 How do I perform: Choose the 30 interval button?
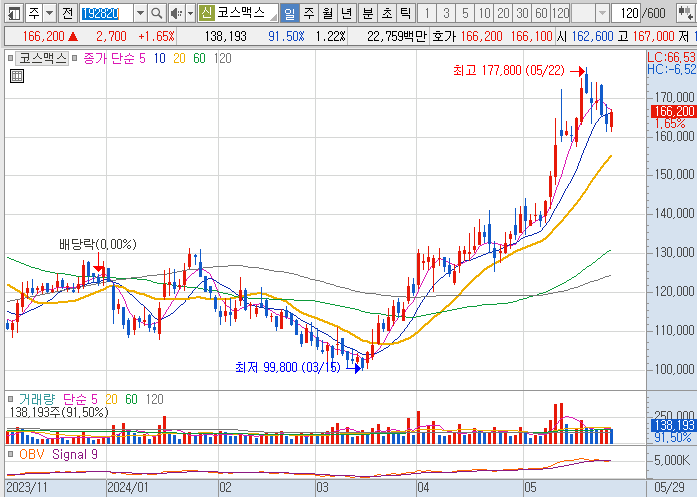[522, 13]
